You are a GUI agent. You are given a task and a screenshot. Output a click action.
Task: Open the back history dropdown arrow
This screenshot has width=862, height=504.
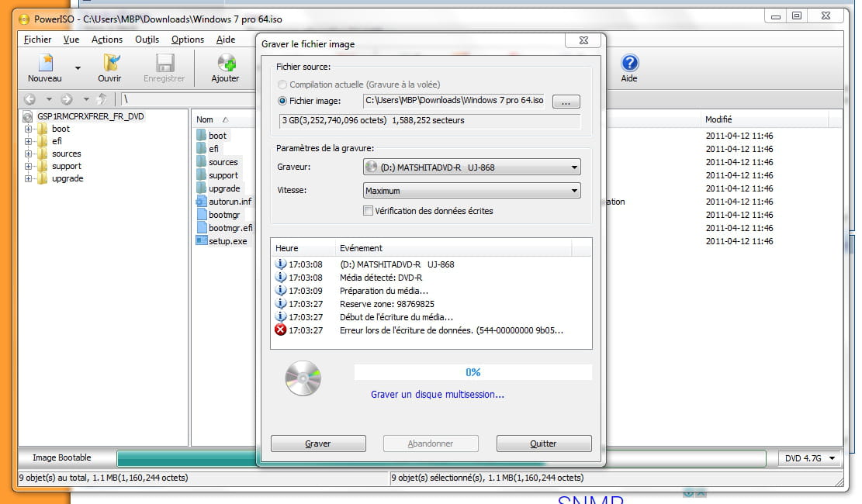tap(49, 99)
